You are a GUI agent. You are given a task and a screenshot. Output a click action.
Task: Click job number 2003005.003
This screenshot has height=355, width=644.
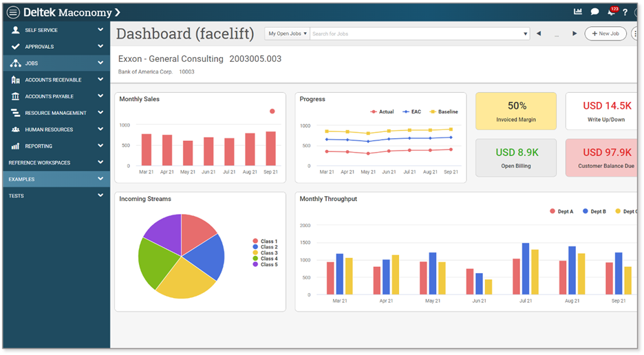click(x=255, y=58)
